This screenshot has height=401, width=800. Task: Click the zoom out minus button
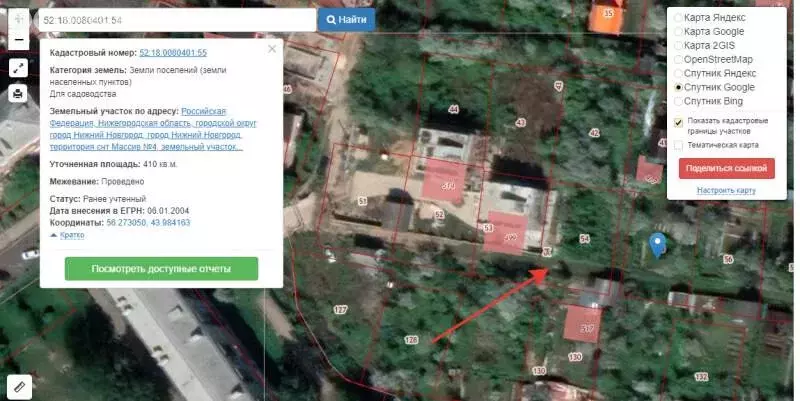point(18,41)
